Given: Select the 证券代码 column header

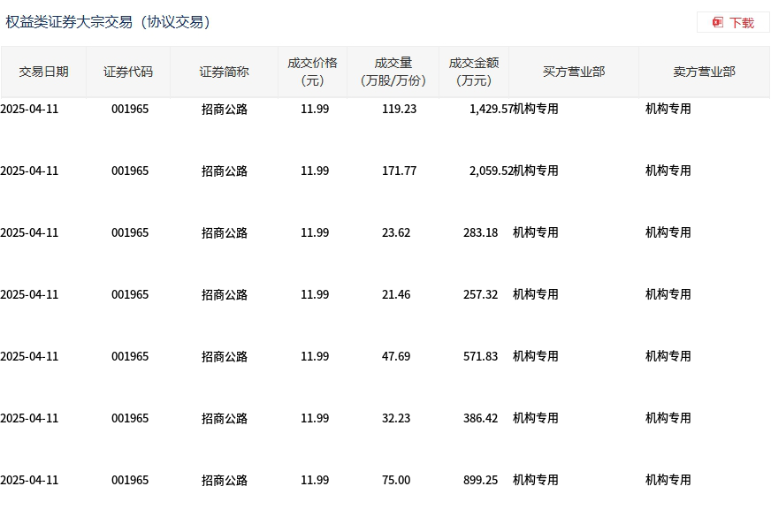Looking at the screenshot, I should [x=128, y=72].
